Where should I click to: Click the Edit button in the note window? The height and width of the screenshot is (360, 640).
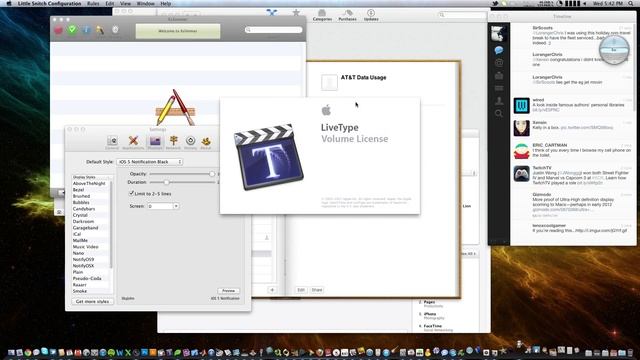pyautogui.click(x=301, y=290)
